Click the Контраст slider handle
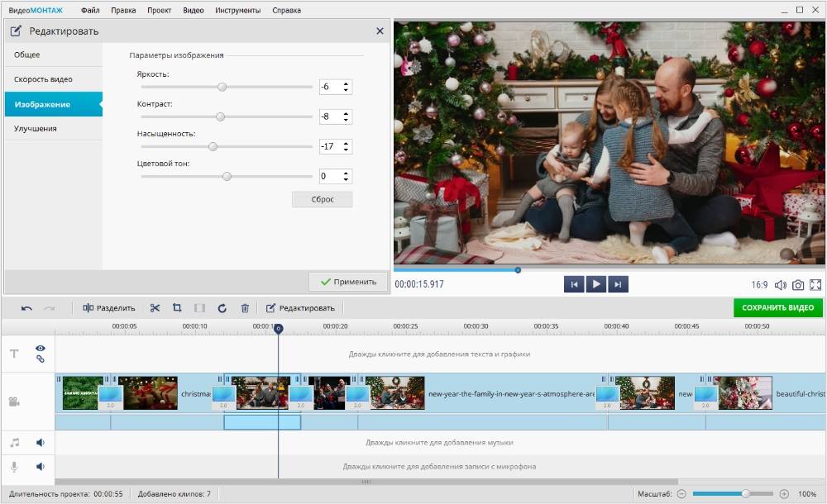 pyautogui.click(x=220, y=116)
